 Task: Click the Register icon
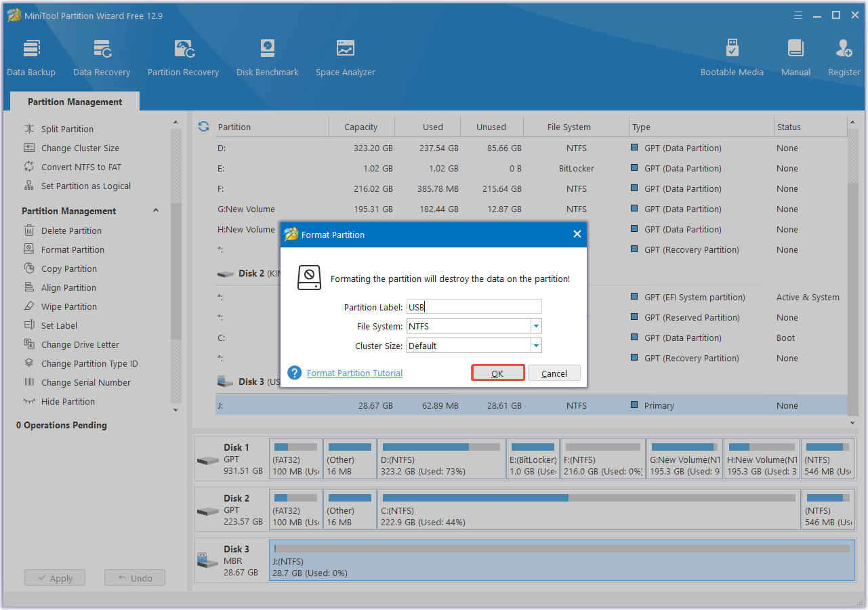(x=844, y=56)
